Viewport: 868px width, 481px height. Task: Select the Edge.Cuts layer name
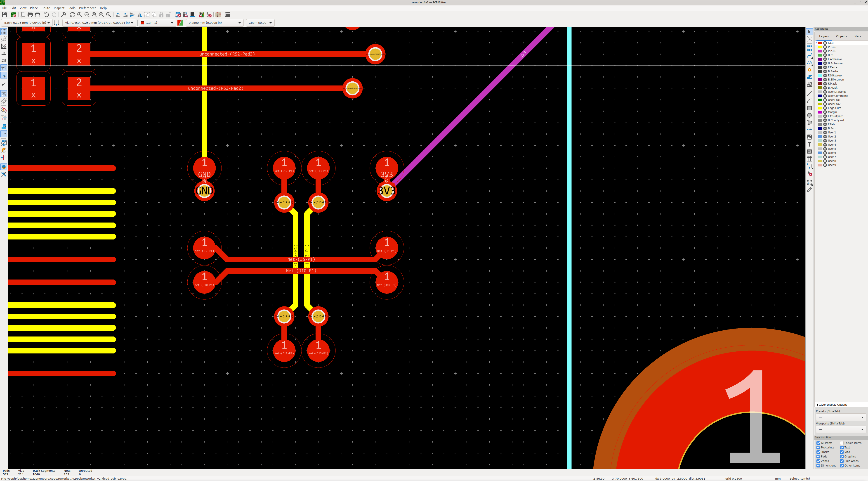pos(834,108)
